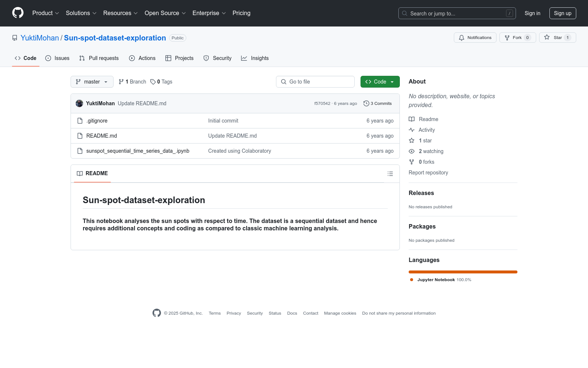Open the footer Terms link

point(215,313)
